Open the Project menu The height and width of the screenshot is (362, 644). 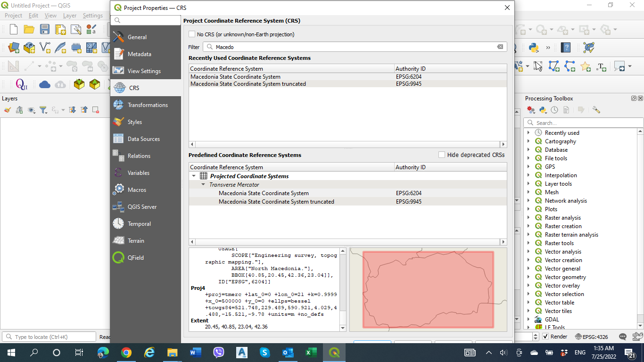tap(13, 16)
